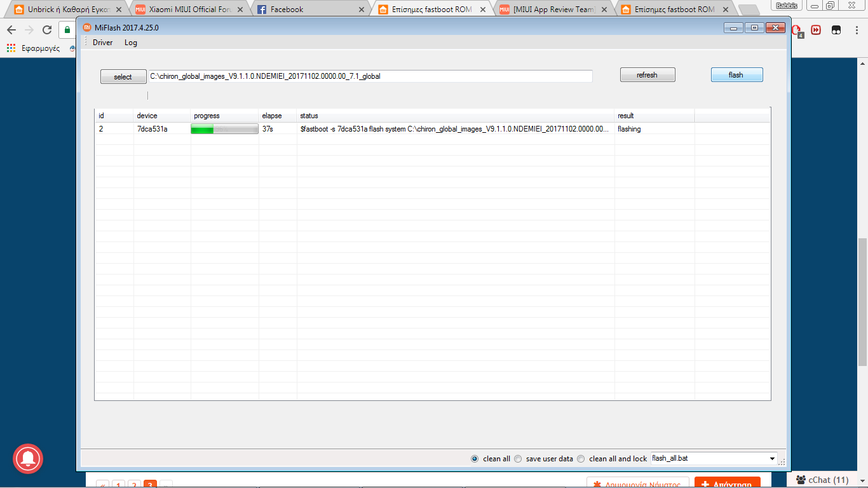Click the black Tampermonkey extension icon
868x488 pixels.
837,30
